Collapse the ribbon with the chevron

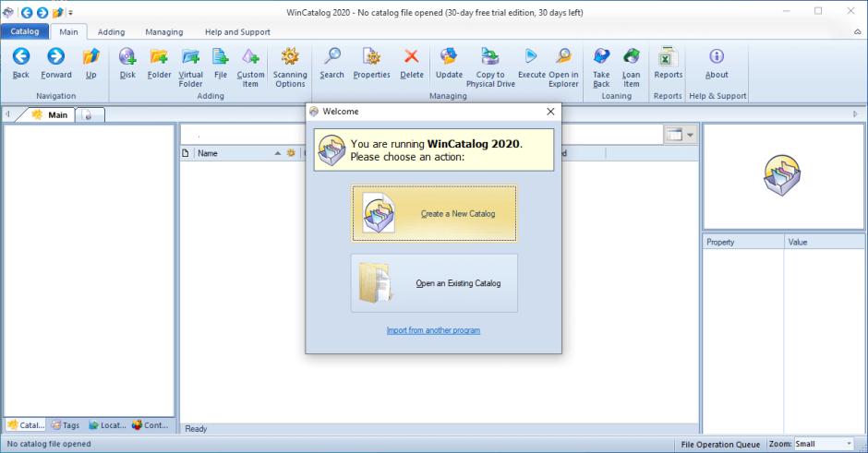point(857,32)
